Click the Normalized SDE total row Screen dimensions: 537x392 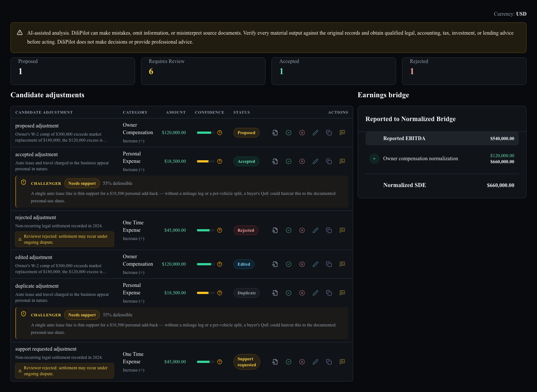pyautogui.click(x=442, y=185)
